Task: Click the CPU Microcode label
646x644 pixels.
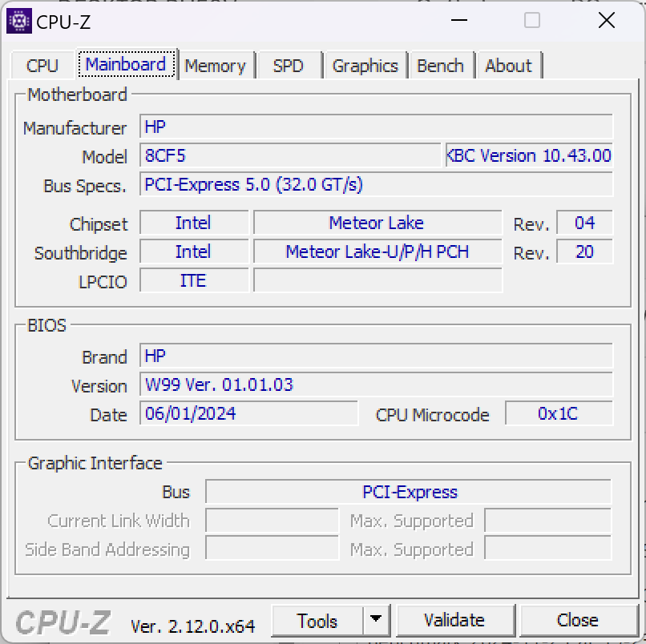Action: (x=432, y=415)
